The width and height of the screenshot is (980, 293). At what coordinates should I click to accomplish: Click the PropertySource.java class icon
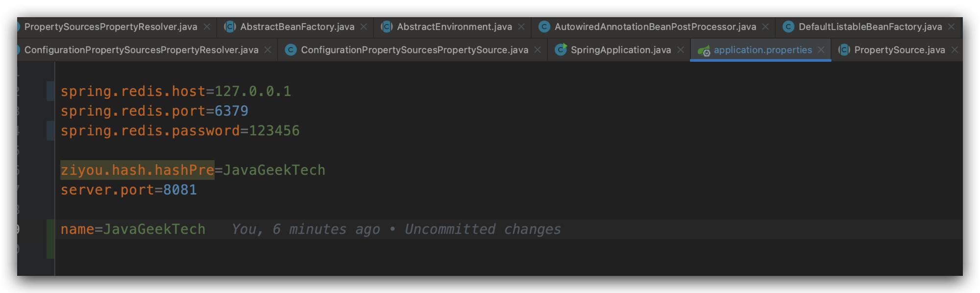coord(844,50)
